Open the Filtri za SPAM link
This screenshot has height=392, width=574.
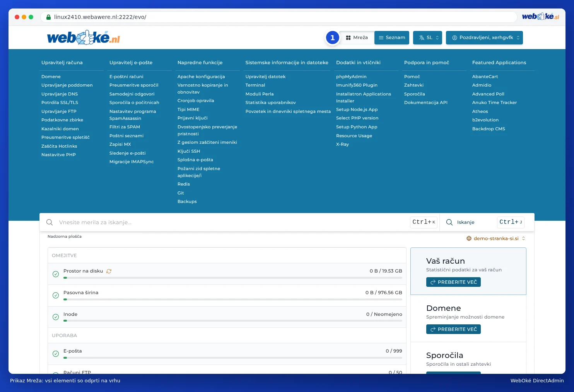125,127
